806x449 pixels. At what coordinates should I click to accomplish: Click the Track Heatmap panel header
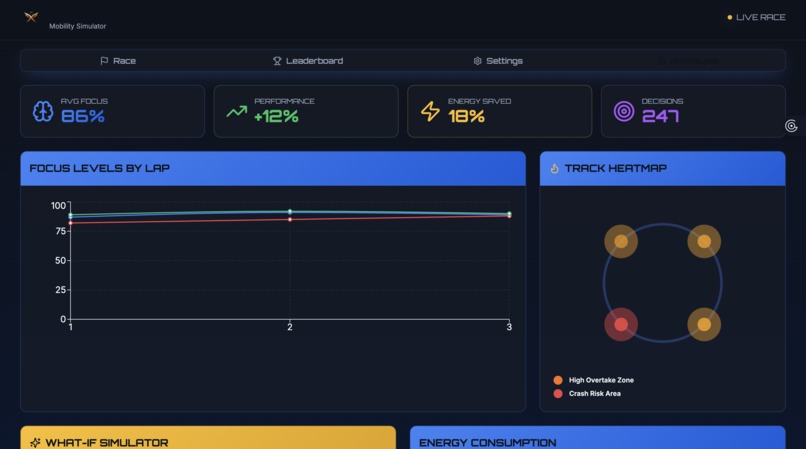663,168
